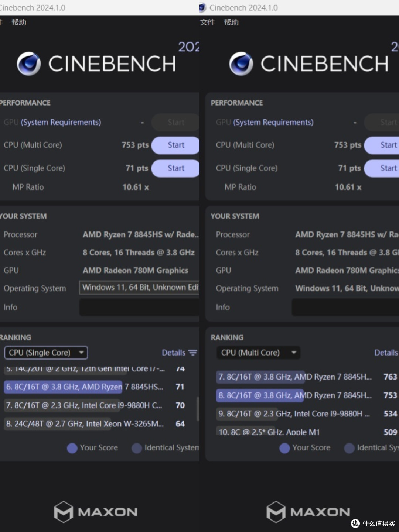This screenshot has height=532, width=399.
Task: Open the 帮助 menu in right window
Action: (231, 22)
